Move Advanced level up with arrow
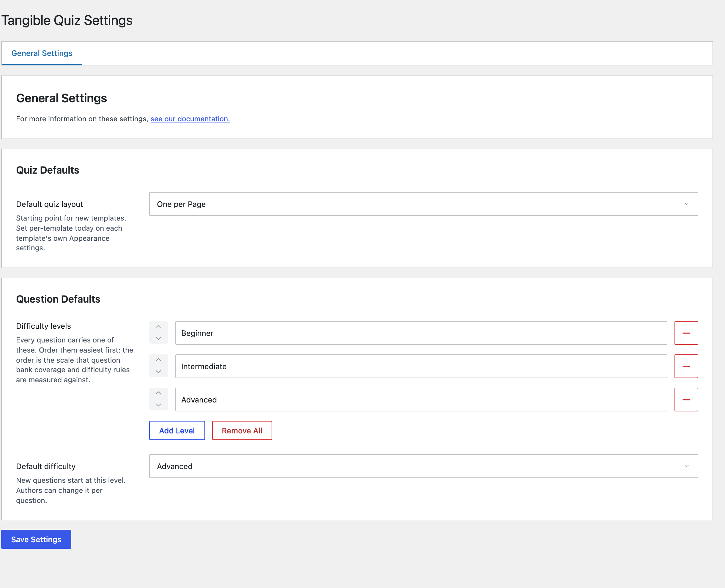Viewport: 725px width, 588px height. (x=158, y=393)
